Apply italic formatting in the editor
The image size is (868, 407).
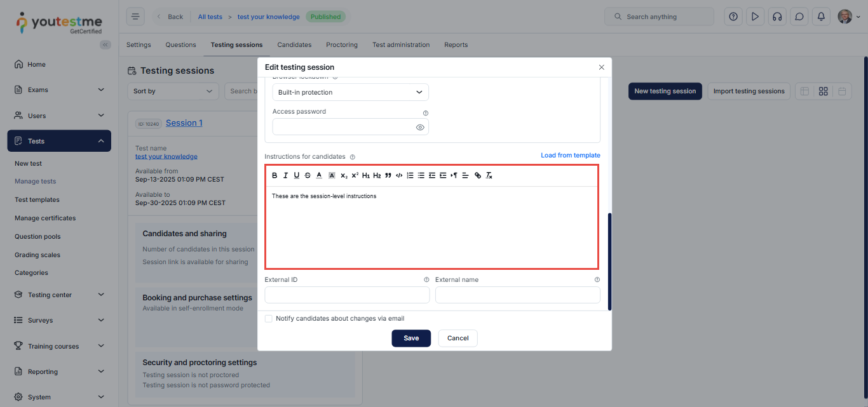(x=285, y=175)
